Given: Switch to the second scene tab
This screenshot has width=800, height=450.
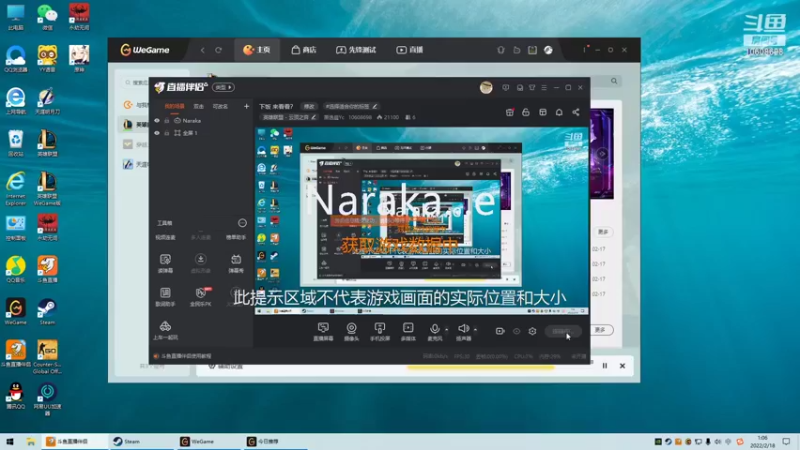Looking at the screenshot, I should pos(198,106).
